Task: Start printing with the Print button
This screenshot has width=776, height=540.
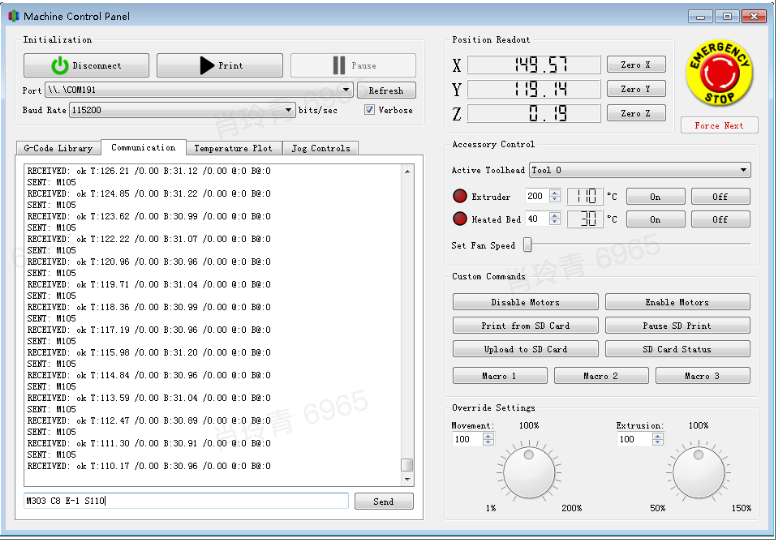Action: click(219, 66)
